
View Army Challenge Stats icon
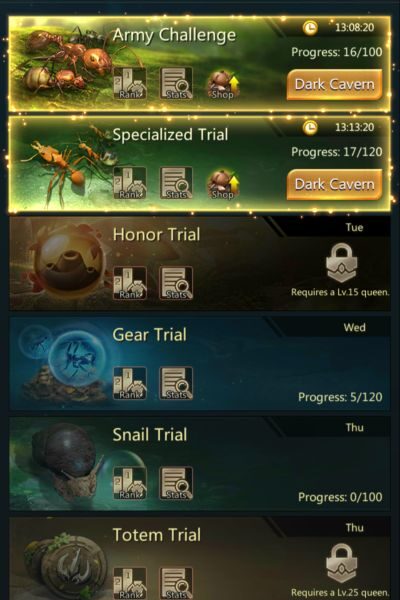[176, 83]
